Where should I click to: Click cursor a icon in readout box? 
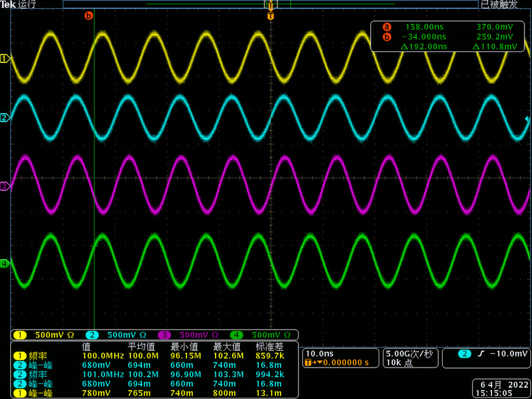(x=387, y=27)
